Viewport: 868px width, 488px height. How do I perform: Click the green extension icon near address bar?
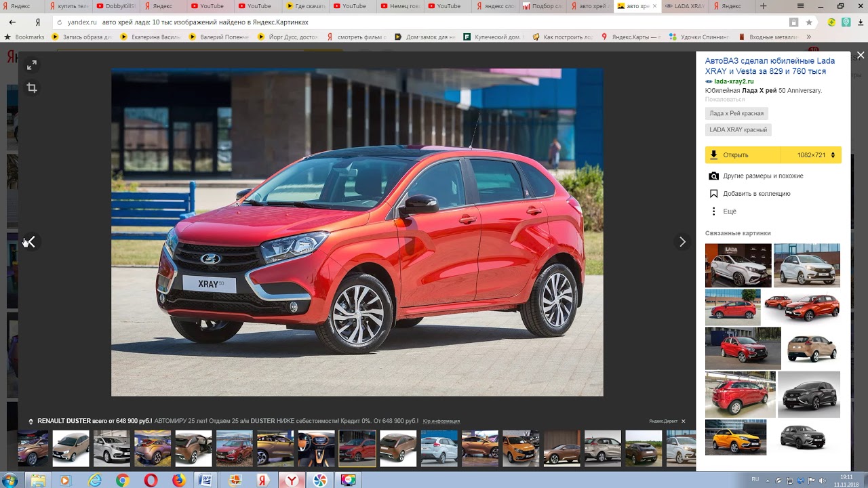[831, 22]
